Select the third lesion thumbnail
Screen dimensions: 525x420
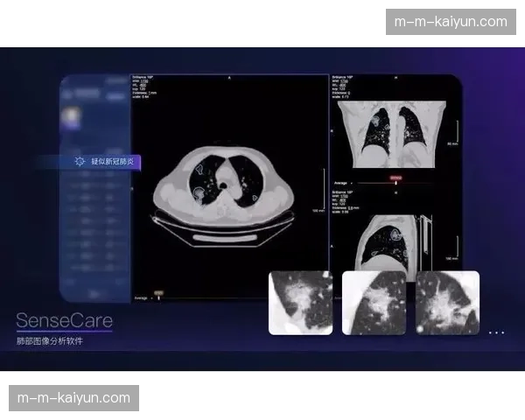click(447, 303)
